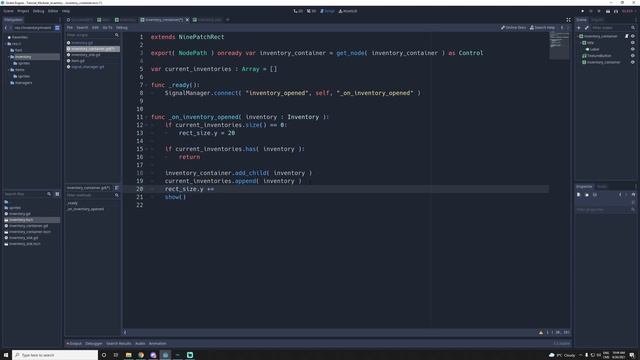
Task: Click the Add Child Node plus icon
Action: point(579,28)
